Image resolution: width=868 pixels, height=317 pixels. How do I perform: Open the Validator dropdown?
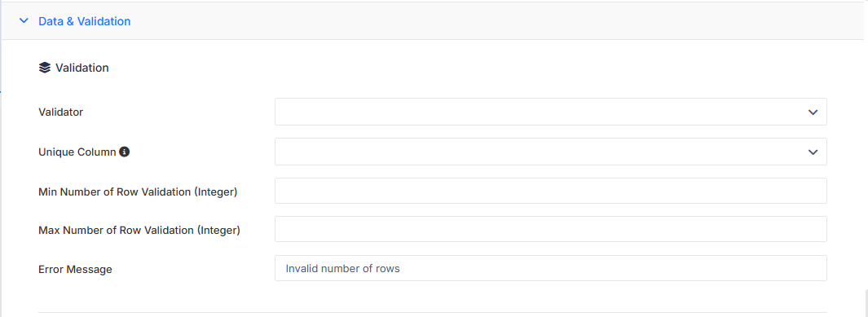click(x=551, y=112)
